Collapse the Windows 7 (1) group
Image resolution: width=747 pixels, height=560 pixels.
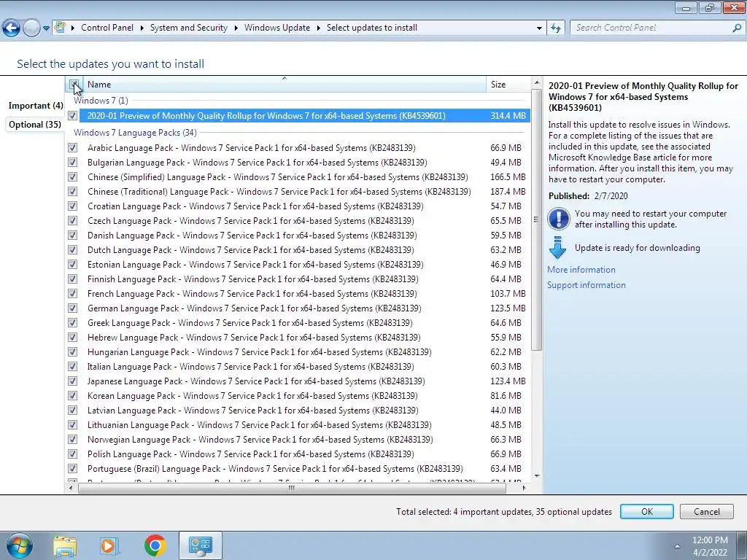(101, 101)
